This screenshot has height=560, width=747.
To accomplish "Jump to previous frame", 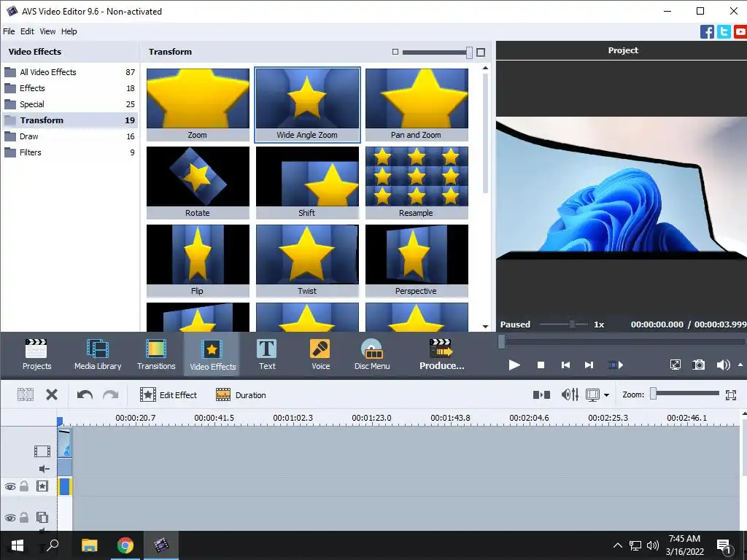I will click(565, 365).
